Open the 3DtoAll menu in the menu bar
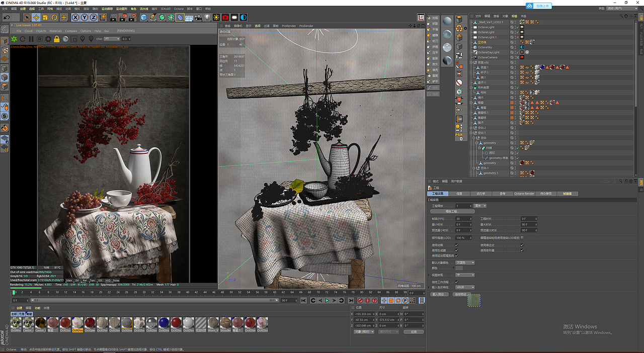Screen dimensions: 644x353 coord(166,9)
